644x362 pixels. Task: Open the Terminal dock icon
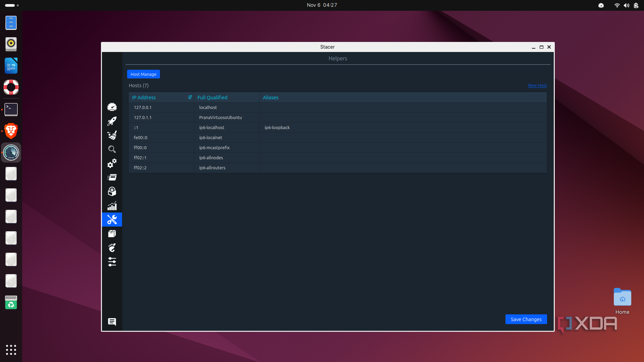[x=11, y=109]
